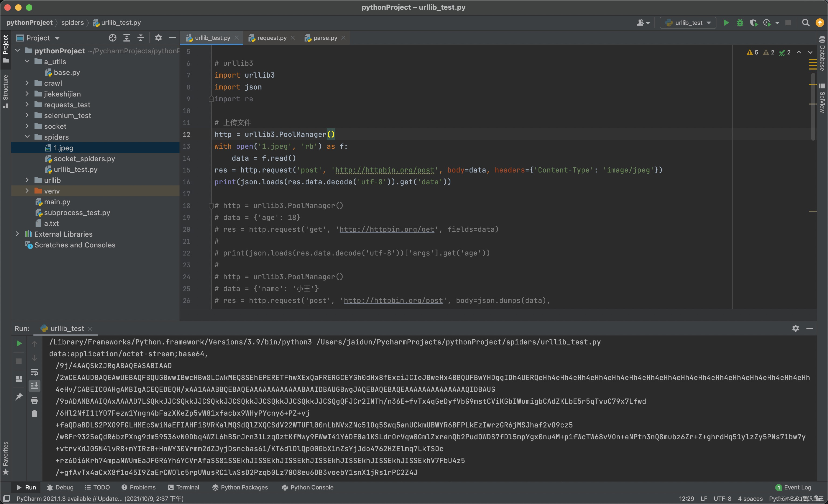This screenshot has height=504, width=828.
Task: Open the Debug tool window tab
Action: tap(60, 487)
